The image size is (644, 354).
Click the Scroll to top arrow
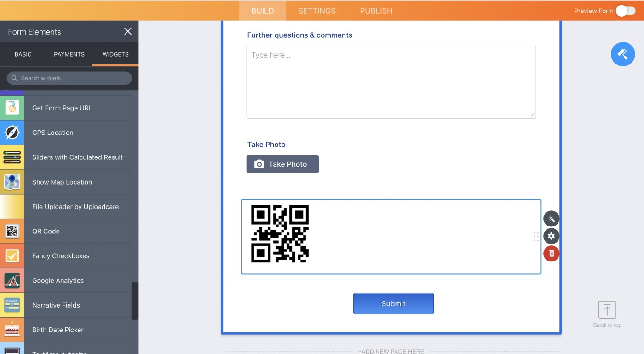click(x=607, y=310)
